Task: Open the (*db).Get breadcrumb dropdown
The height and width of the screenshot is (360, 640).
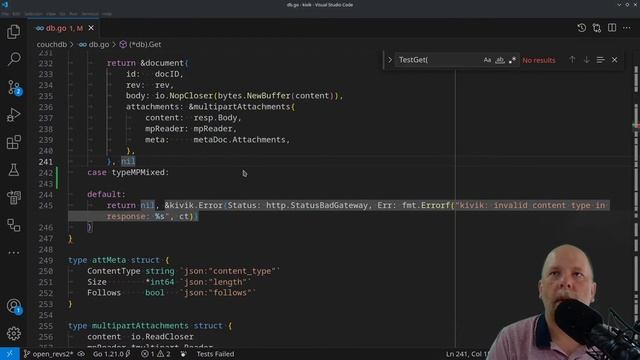Action: [x=140, y=44]
